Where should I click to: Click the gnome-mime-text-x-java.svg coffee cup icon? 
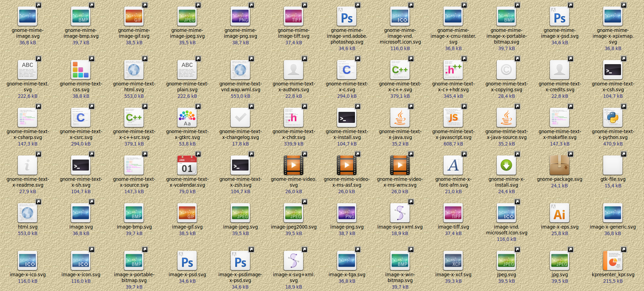click(x=400, y=117)
